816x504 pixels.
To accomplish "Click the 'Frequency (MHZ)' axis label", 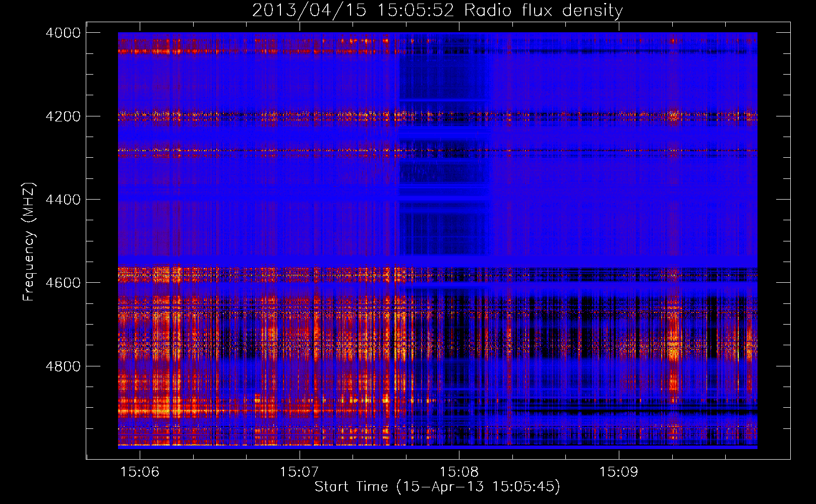I will [29, 242].
